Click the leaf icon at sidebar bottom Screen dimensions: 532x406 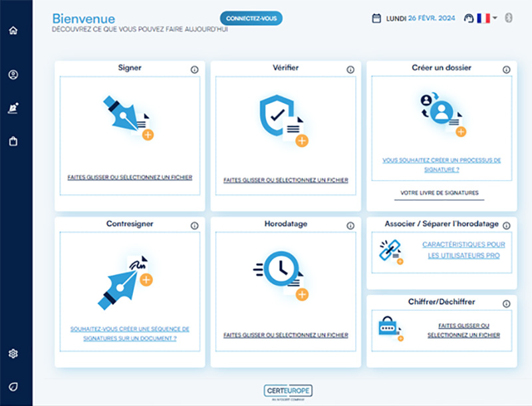[13, 387]
